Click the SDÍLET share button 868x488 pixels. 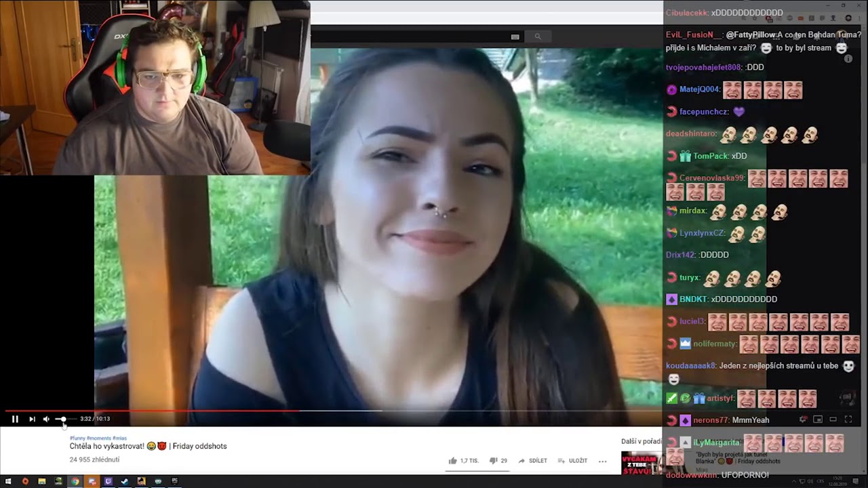(x=533, y=461)
